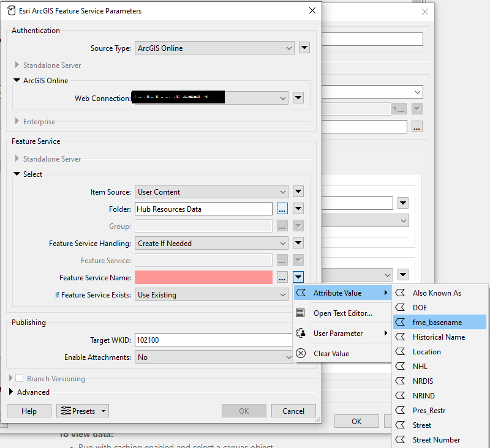Click the arrow button beside the background dialog's text field
This screenshot has height=448, width=490.
403,203
